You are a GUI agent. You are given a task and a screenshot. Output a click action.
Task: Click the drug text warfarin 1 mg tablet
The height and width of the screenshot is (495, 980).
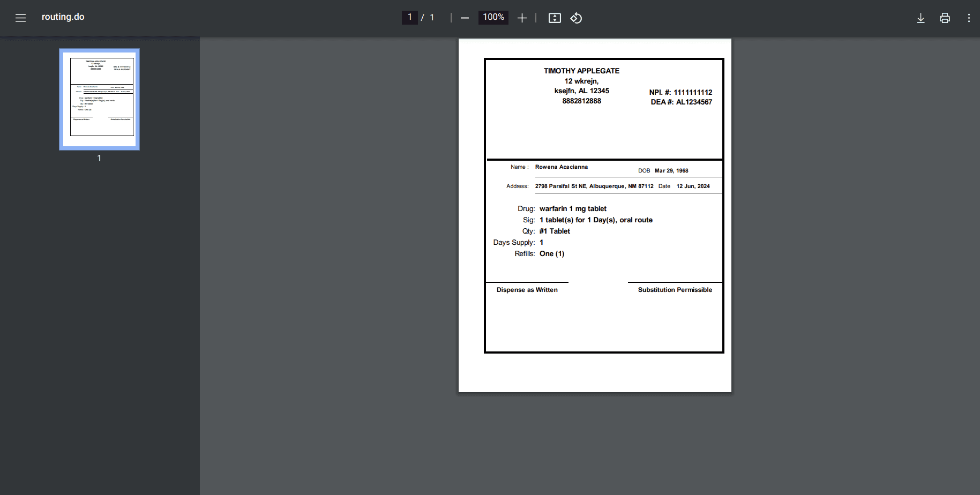(573, 209)
